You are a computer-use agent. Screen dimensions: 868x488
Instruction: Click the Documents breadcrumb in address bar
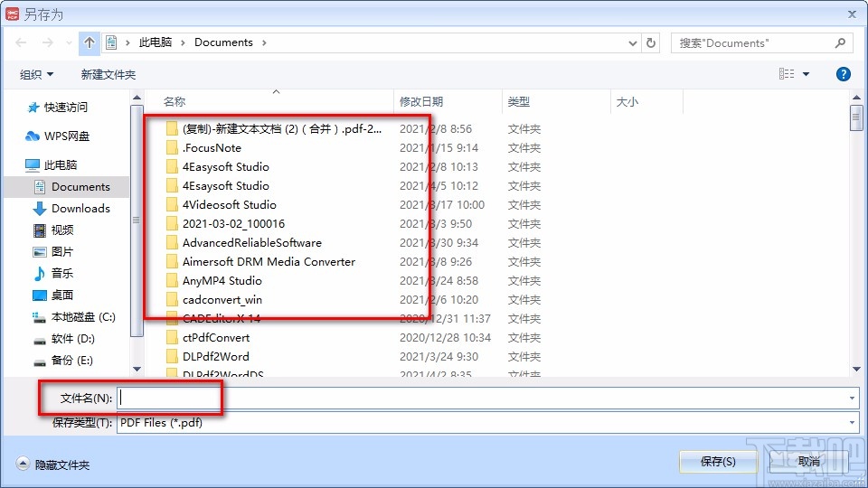pyautogui.click(x=223, y=42)
